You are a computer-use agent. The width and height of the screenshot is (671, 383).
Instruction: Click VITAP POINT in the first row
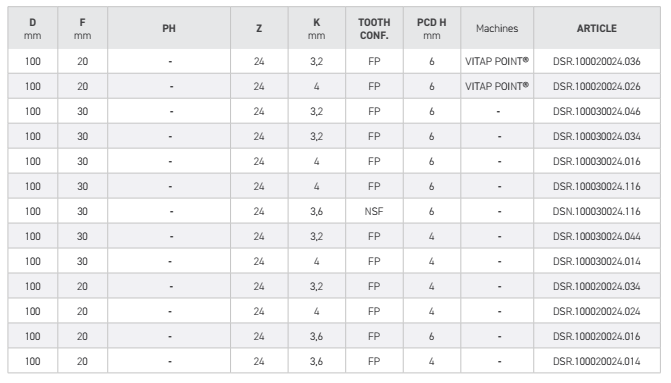pos(497,61)
